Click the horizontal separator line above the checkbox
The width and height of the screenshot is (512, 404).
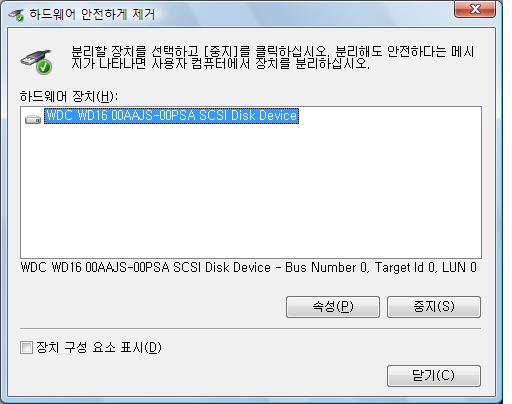[251, 329]
